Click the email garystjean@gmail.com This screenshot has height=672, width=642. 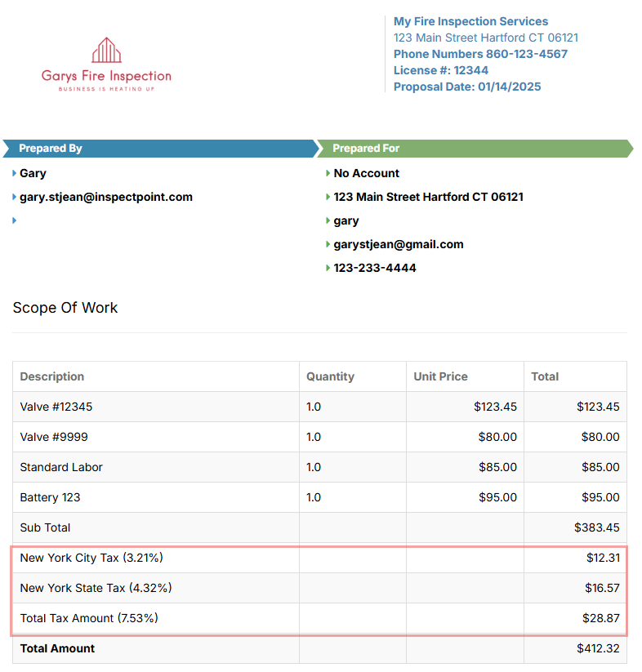pyautogui.click(x=399, y=244)
